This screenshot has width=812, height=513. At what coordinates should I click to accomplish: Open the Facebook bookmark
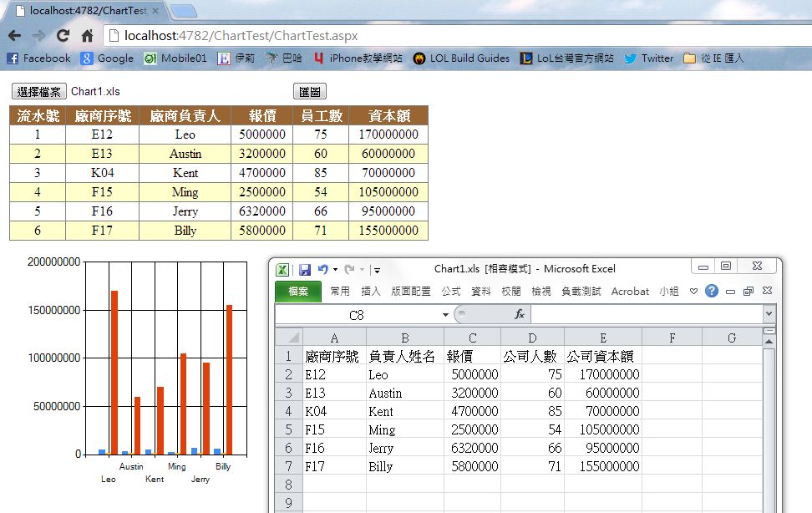tap(38, 58)
